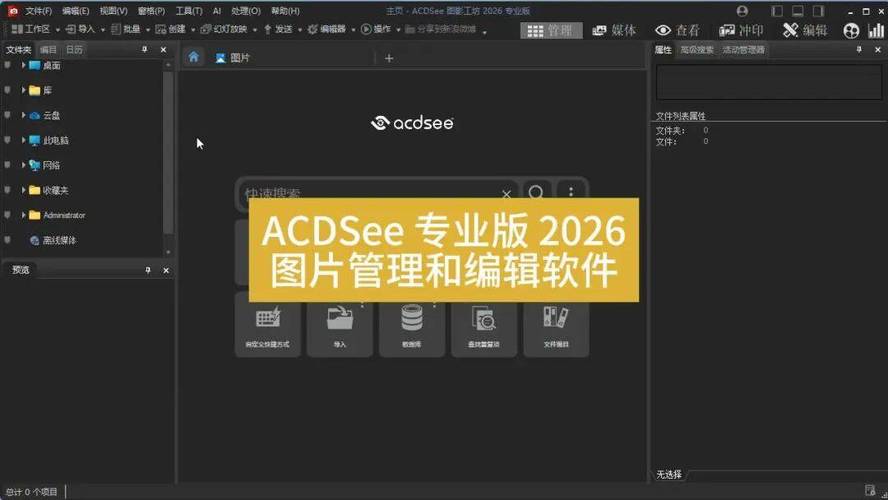888x500 pixels.
Task: Switch to 管理 (Manage) mode
Action: [551, 31]
